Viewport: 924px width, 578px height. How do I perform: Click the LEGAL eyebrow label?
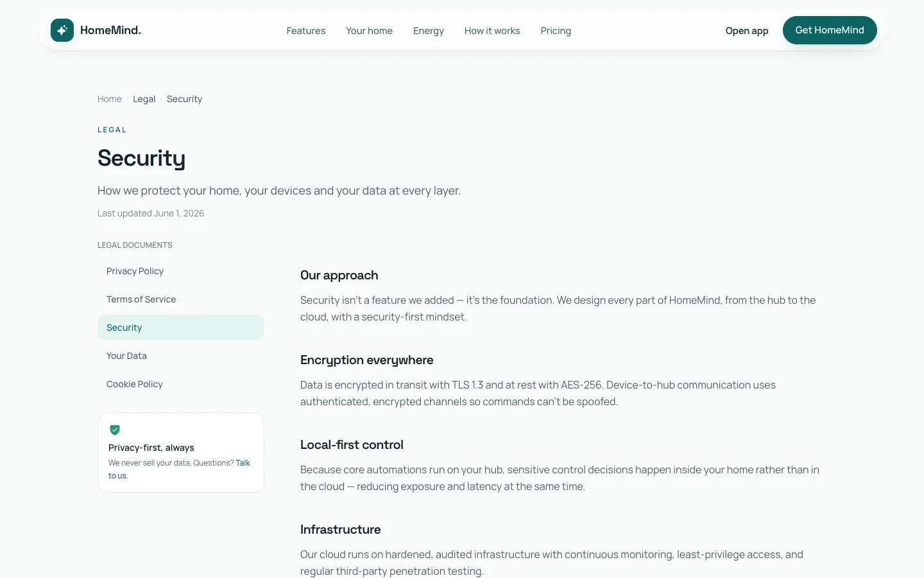(x=112, y=130)
